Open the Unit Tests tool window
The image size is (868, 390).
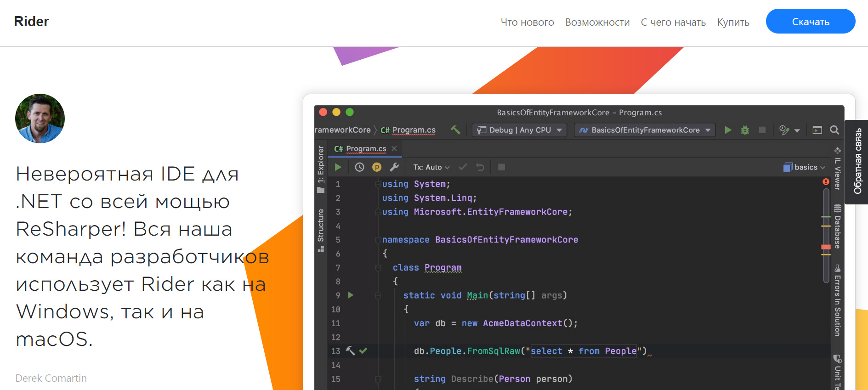click(x=838, y=372)
